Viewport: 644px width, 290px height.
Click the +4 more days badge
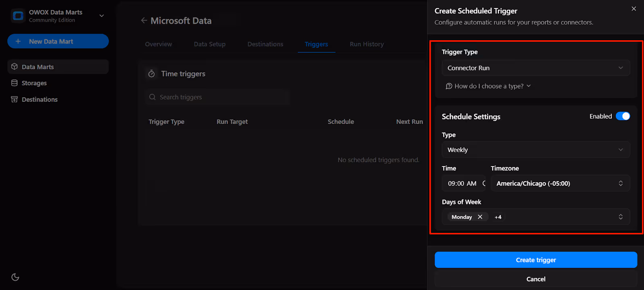(x=498, y=217)
